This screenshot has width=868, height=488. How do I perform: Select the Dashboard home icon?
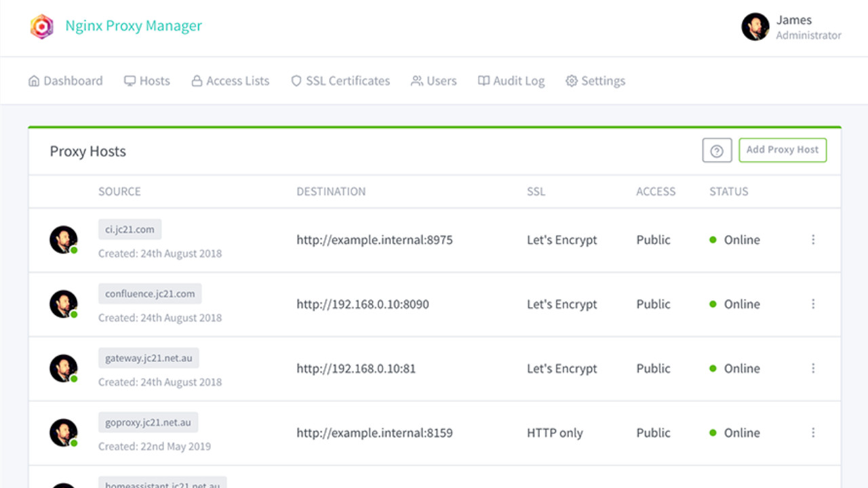coord(35,80)
